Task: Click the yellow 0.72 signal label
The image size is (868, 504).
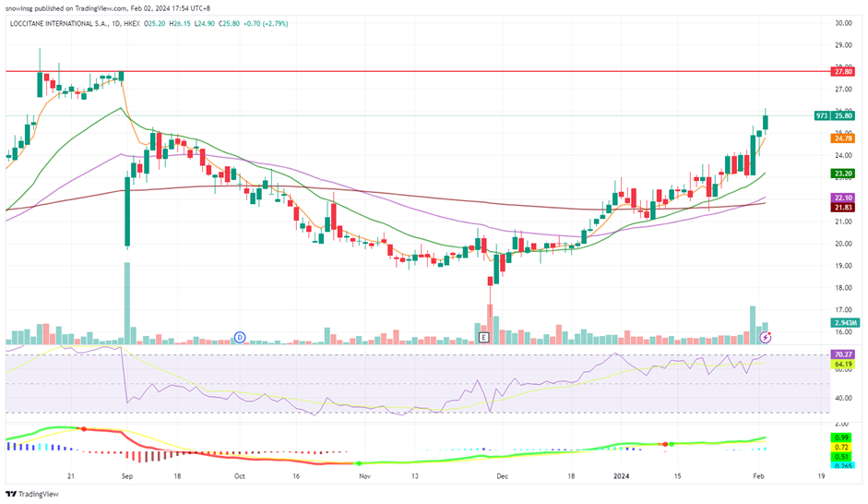Action: [x=841, y=447]
